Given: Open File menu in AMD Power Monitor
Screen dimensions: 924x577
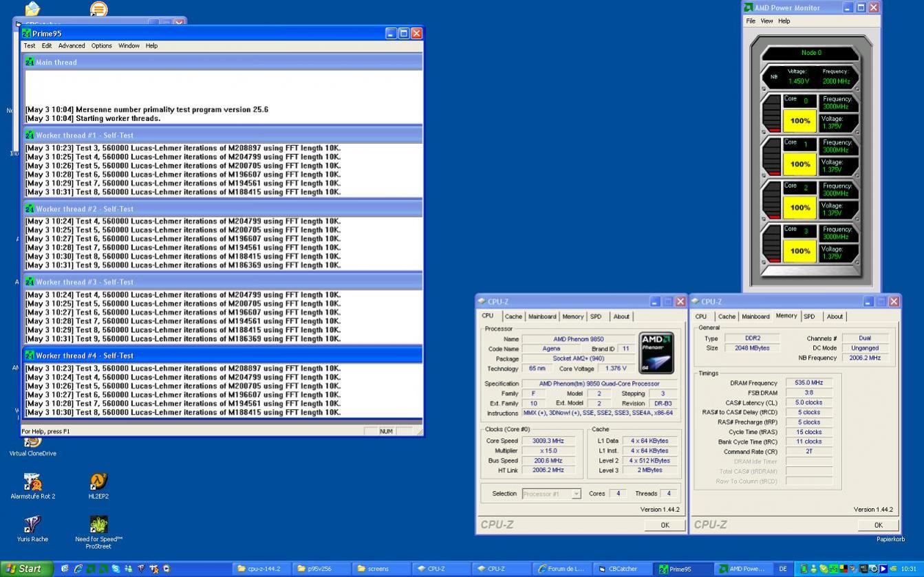Looking at the screenshot, I should click(x=751, y=21).
